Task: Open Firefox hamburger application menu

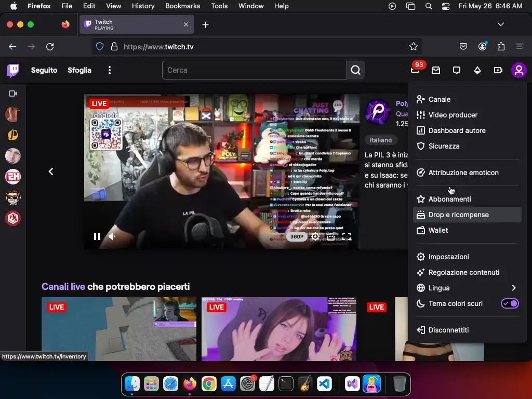Action: click(520, 46)
